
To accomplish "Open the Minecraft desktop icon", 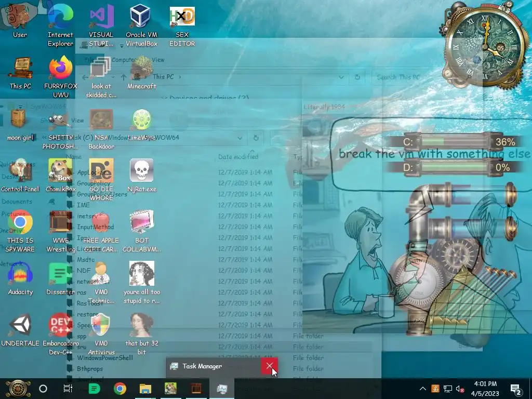I will click(x=141, y=73).
